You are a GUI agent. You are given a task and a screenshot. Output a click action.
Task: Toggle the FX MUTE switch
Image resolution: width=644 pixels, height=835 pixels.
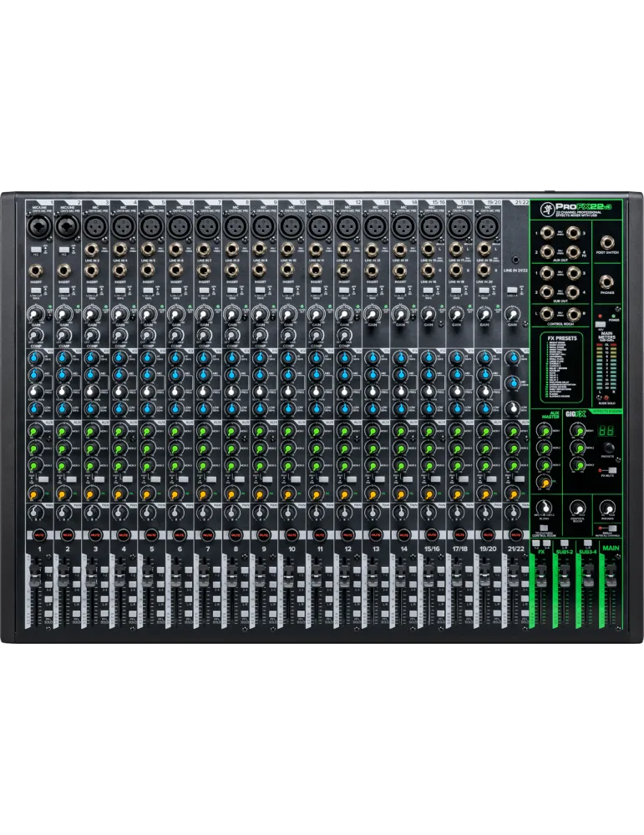pos(611,471)
